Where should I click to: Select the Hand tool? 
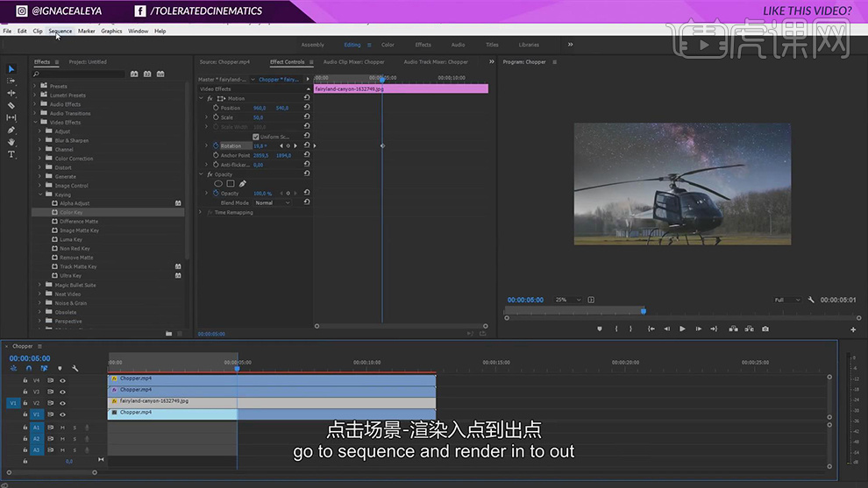point(11,142)
